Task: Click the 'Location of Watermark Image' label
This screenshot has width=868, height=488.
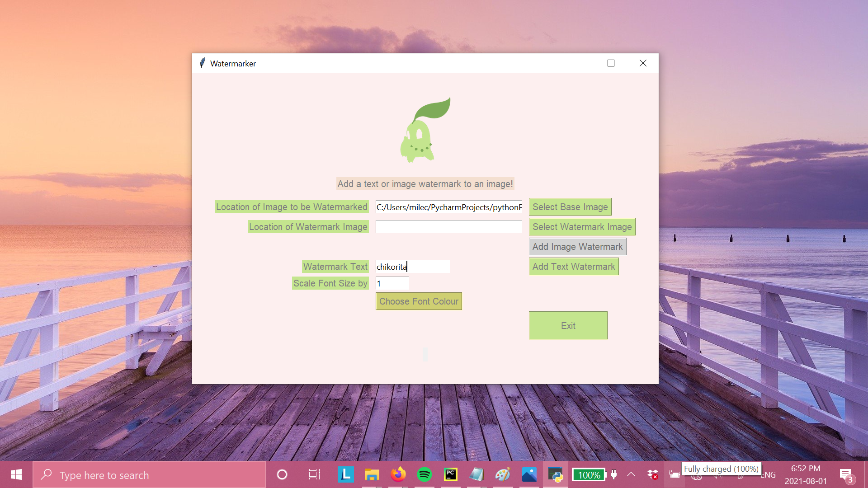Action: [308, 227]
